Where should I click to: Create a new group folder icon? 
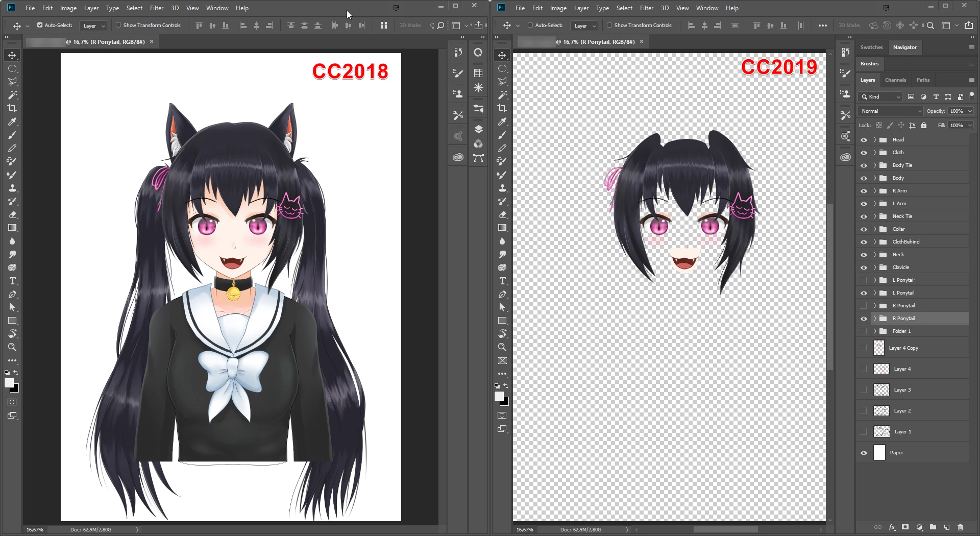[x=933, y=527]
